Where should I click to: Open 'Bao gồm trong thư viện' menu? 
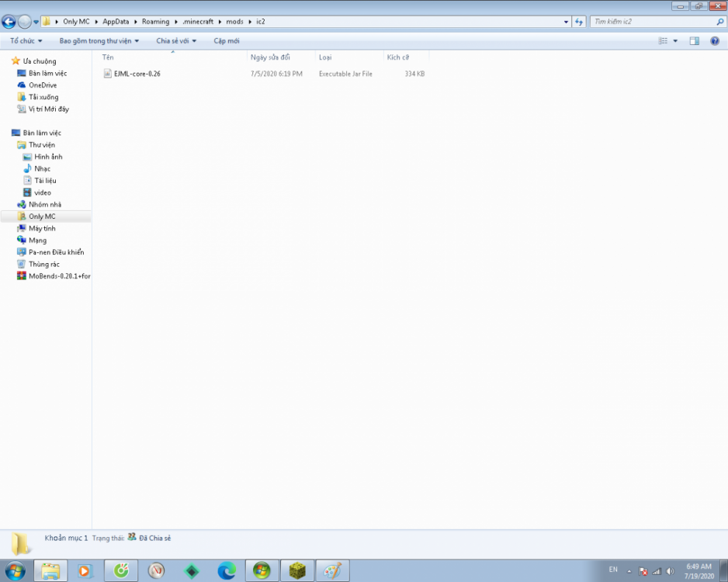pos(99,41)
